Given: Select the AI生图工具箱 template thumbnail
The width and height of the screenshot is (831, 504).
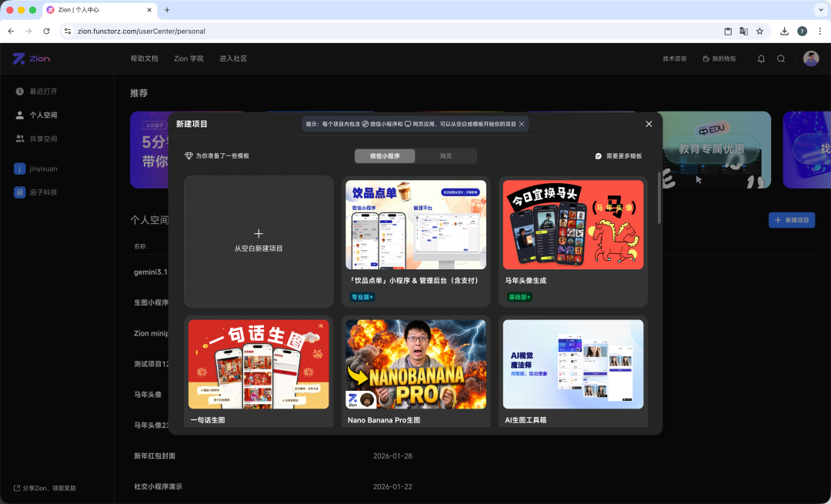Looking at the screenshot, I should click(573, 364).
